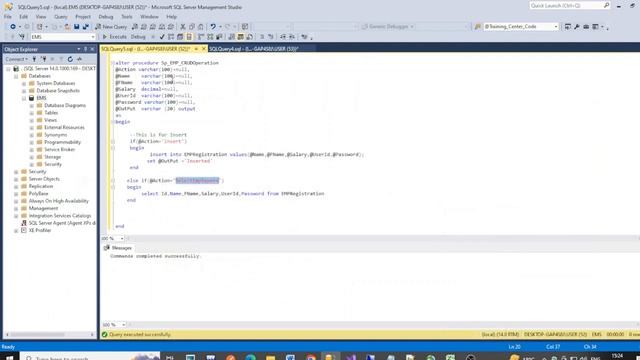Select the Synonyms folder
640x360 pixels.
[x=56, y=135]
